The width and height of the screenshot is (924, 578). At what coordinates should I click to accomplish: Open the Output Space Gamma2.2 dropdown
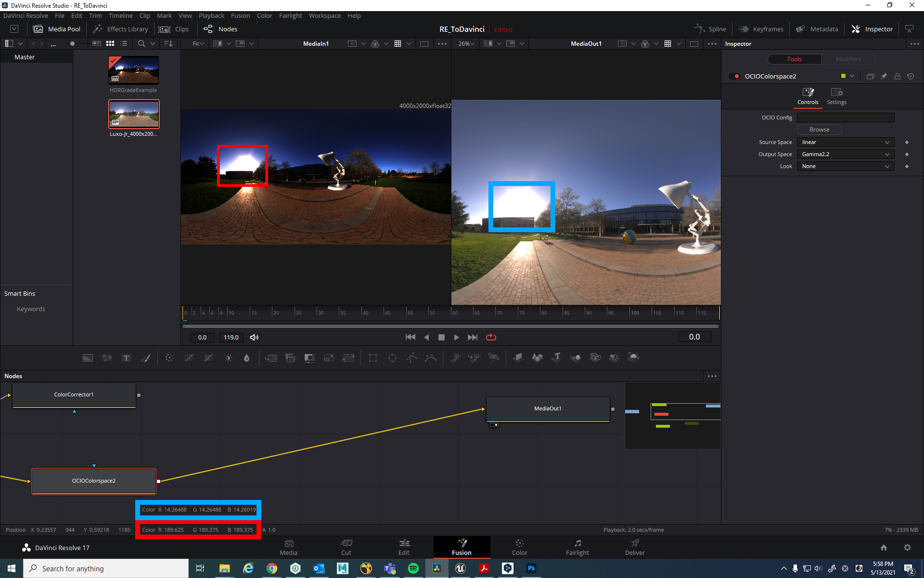point(846,155)
